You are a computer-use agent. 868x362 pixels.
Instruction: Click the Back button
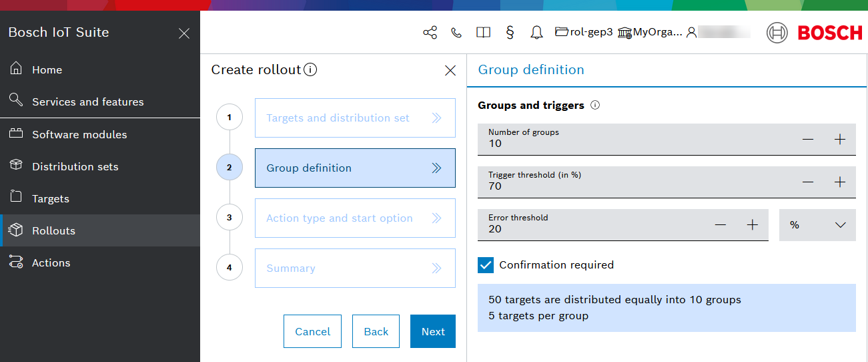click(x=376, y=331)
